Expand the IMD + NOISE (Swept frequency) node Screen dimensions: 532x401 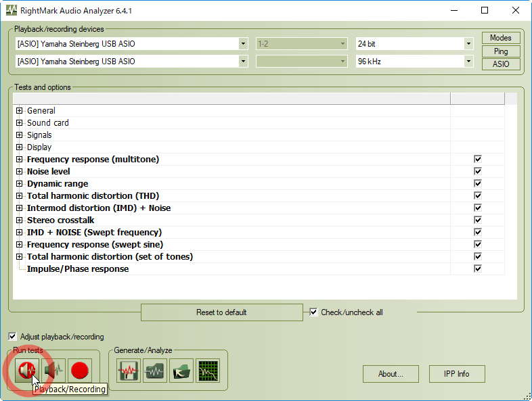20,233
